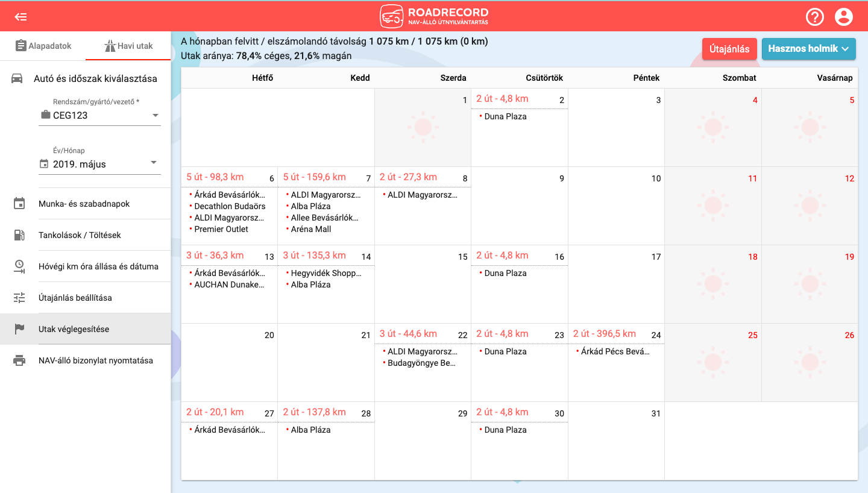
Task: Click the car icon beside Autó és időszak
Action: [17, 78]
